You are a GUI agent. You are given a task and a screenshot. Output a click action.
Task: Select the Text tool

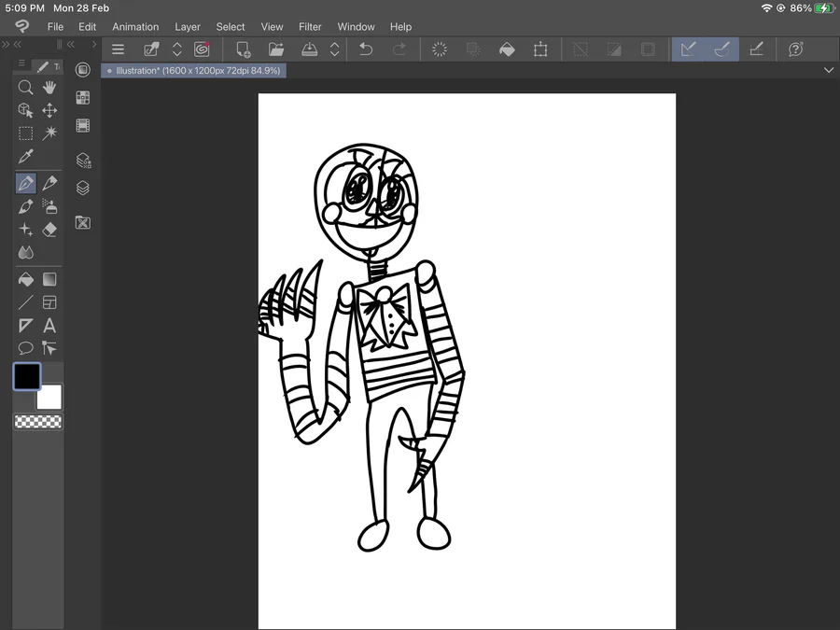[49, 326]
